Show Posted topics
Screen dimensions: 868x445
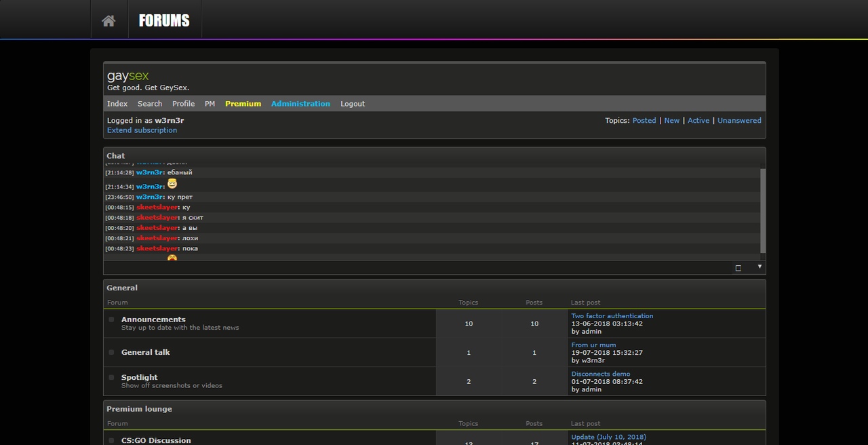(x=644, y=121)
